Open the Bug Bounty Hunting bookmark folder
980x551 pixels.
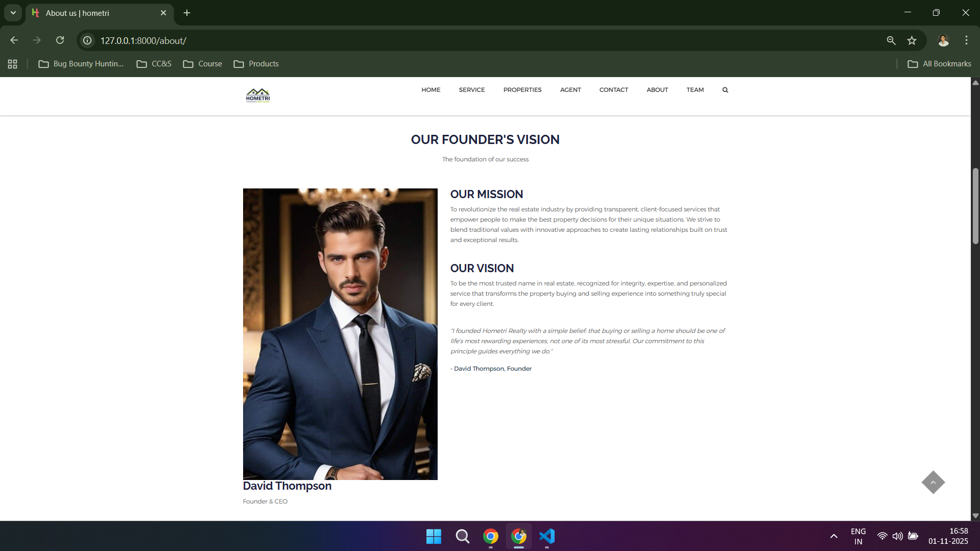[81, 64]
